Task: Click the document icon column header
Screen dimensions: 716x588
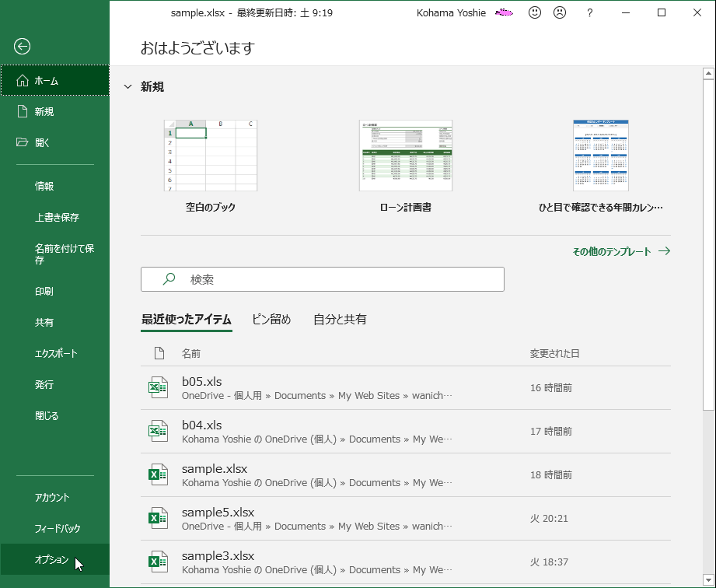Action: tap(159, 353)
